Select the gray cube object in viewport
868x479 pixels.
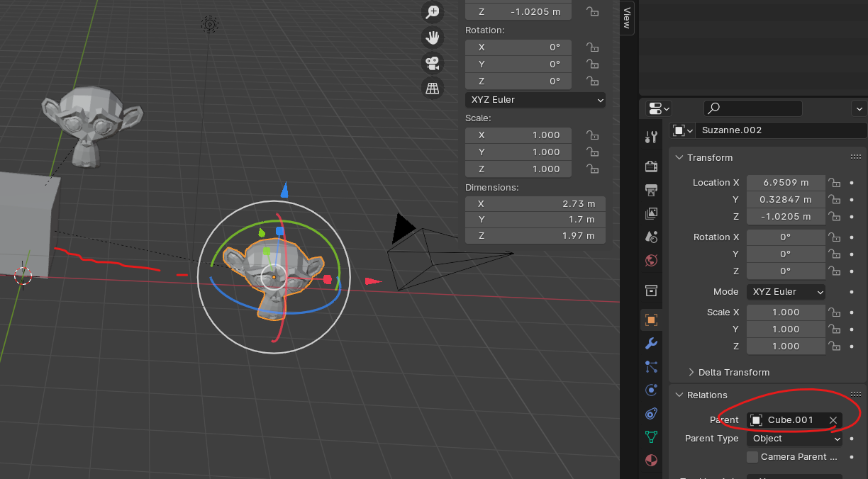tap(27, 225)
